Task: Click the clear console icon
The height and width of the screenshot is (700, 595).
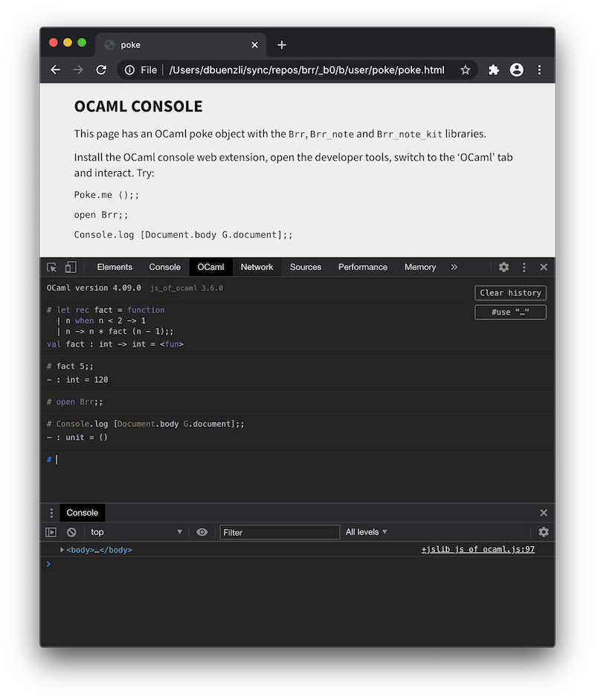Action: (x=71, y=532)
